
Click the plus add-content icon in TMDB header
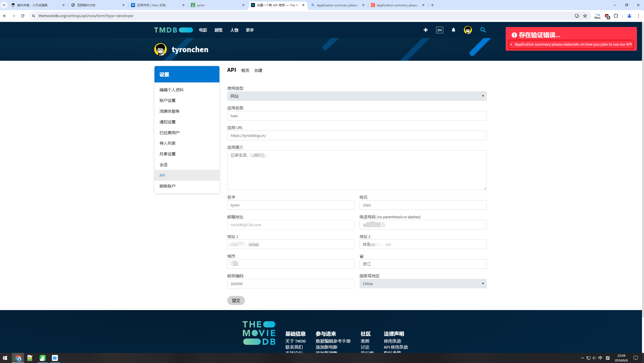click(426, 30)
